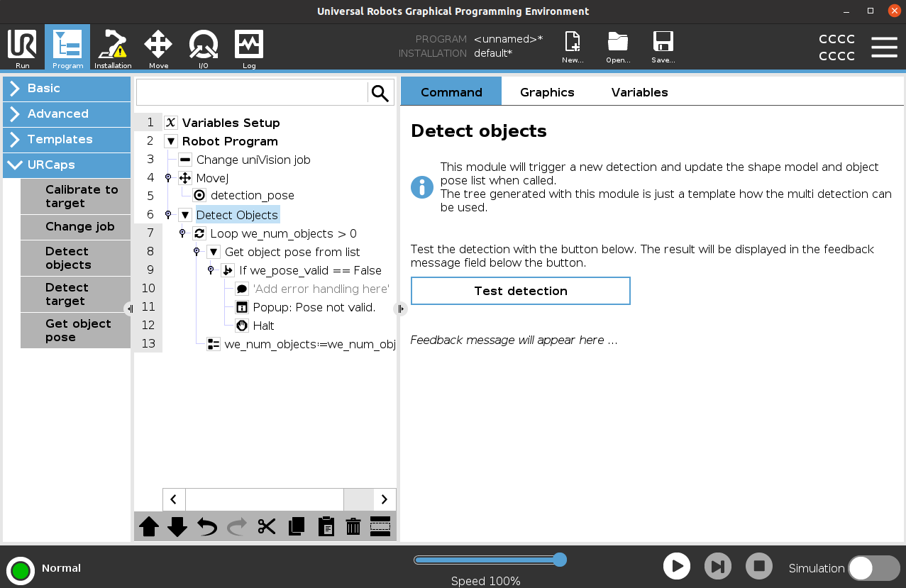Click the Halt hand icon
The image size is (906, 588).
coord(242,326)
